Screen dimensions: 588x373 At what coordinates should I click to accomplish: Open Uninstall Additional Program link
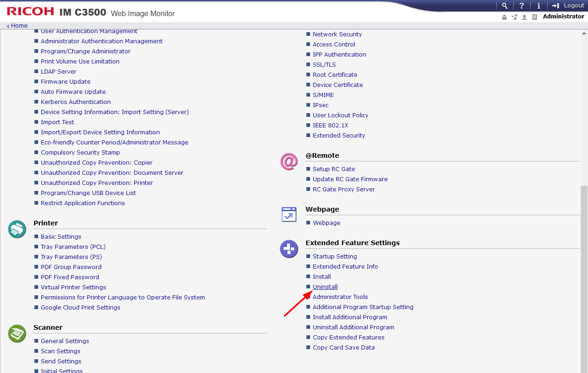coord(353,327)
